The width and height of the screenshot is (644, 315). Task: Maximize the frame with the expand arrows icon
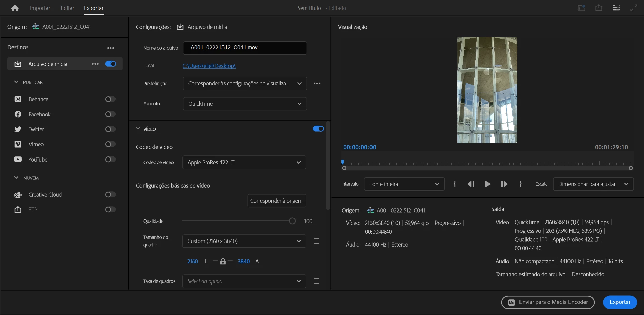click(x=634, y=8)
